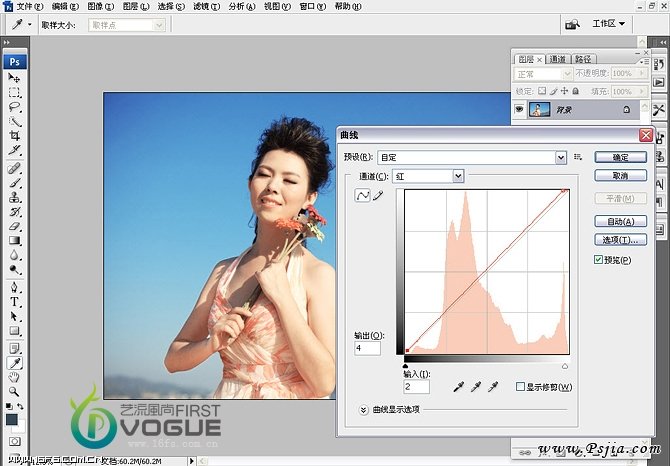The height and width of the screenshot is (466, 670).
Task: Click the pencil draw-curve icon
Action: [x=378, y=197]
